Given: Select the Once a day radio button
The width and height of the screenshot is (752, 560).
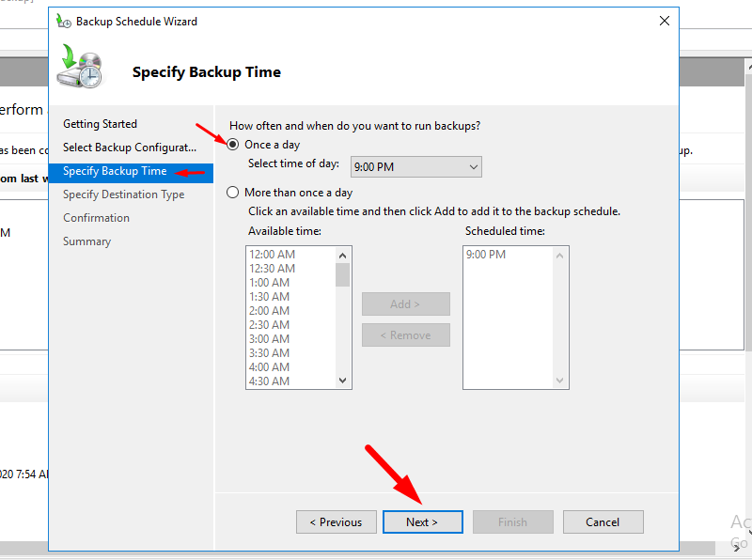Looking at the screenshot, I should pyautogui.click(x=233, y=145).
